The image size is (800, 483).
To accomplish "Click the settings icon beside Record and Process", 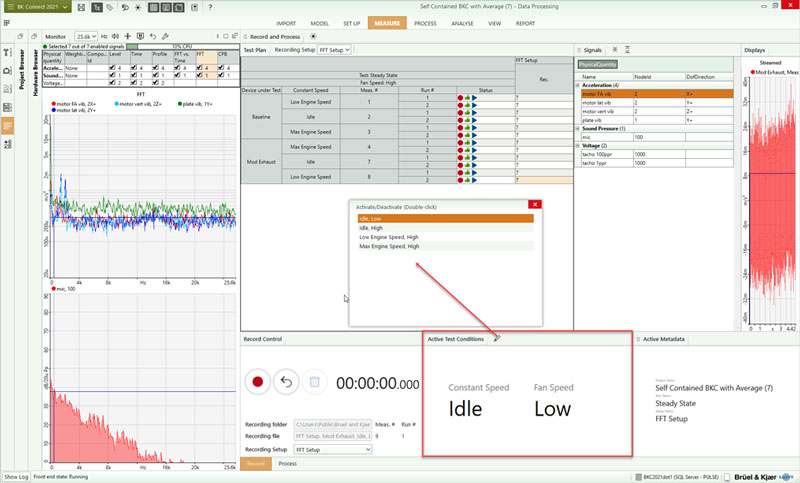I will (x=313, y=37).
